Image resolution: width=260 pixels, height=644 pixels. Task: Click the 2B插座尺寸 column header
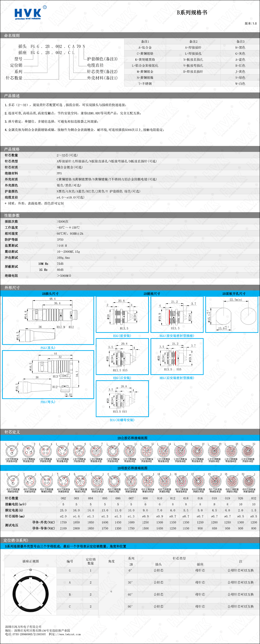(x=152, y=294)
